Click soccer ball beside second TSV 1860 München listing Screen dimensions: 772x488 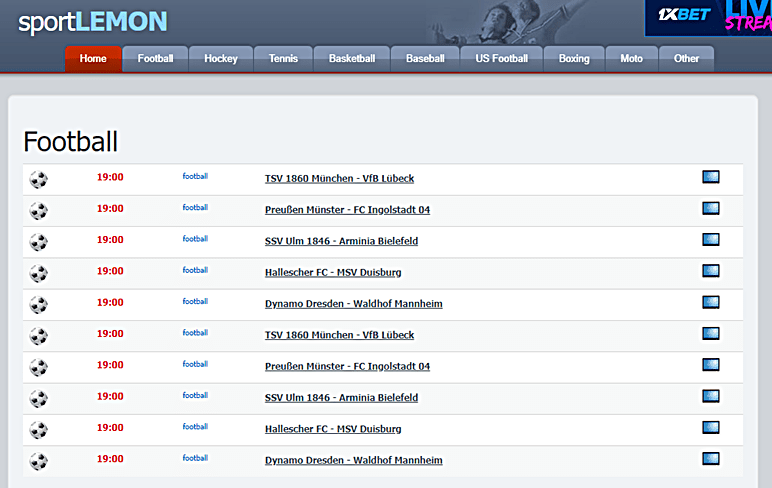[x=38, y=336]
